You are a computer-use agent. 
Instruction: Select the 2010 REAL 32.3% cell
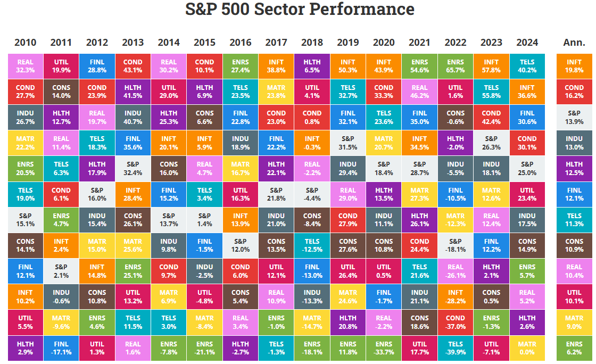click(x=26, y=66)
